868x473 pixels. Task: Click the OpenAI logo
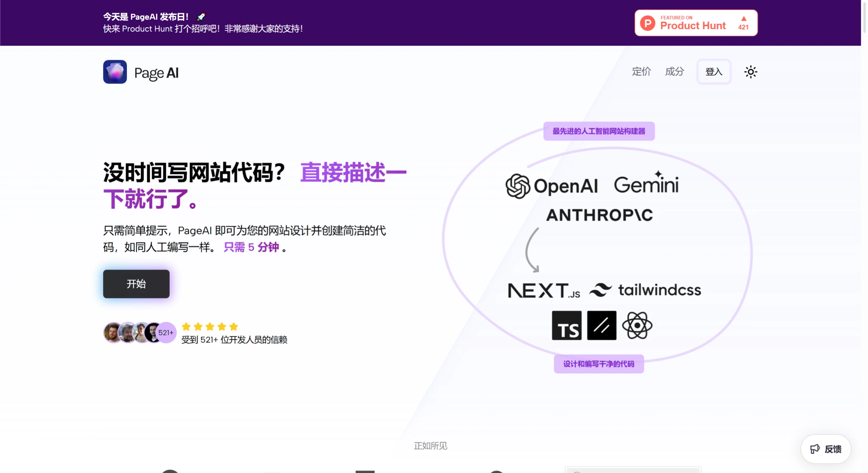(x=552, y=185)
